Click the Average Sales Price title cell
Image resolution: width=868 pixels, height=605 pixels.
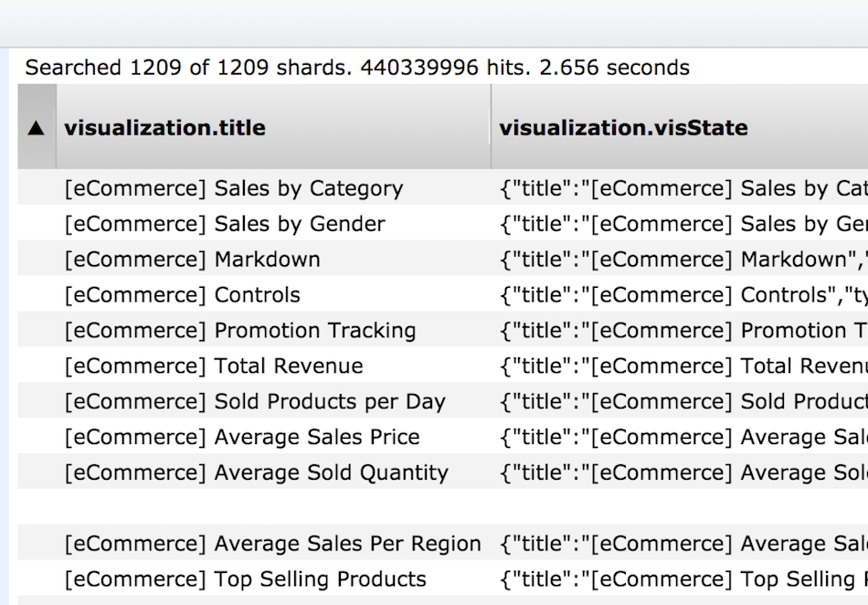(x=242, y=438)
